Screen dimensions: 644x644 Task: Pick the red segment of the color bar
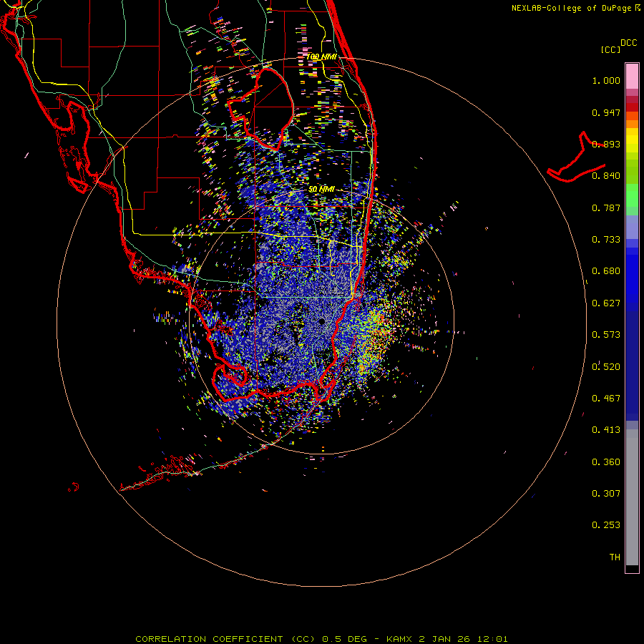632,107
